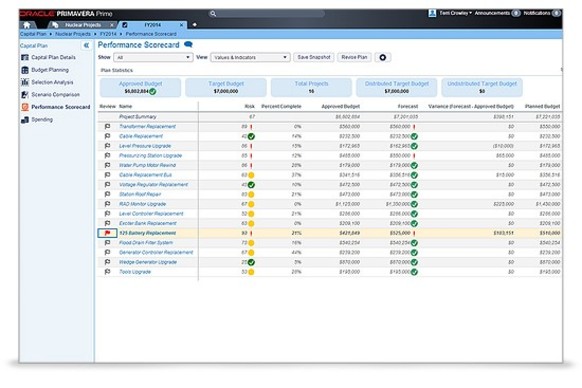
Task: Open Selection Analysis in the sidebar
Action: point(52,82)
